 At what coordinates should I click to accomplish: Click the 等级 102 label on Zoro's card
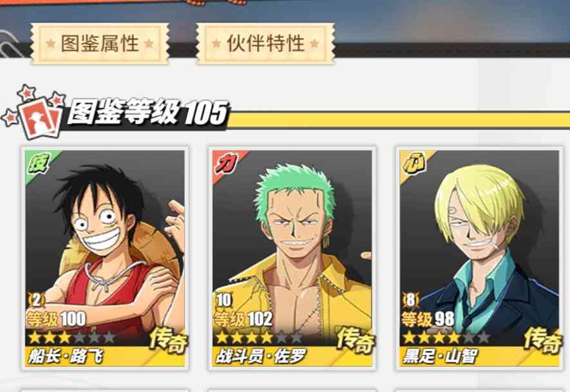pyautogui.click(x=243, y=319)
